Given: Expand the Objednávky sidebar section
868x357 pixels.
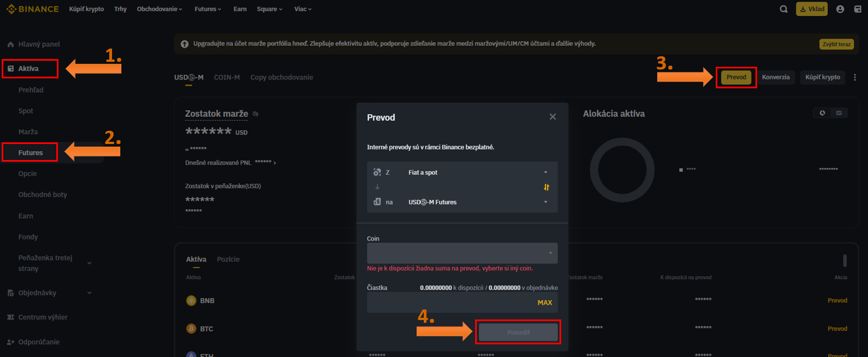Looking at the screenshot, I should coord(89,293).
